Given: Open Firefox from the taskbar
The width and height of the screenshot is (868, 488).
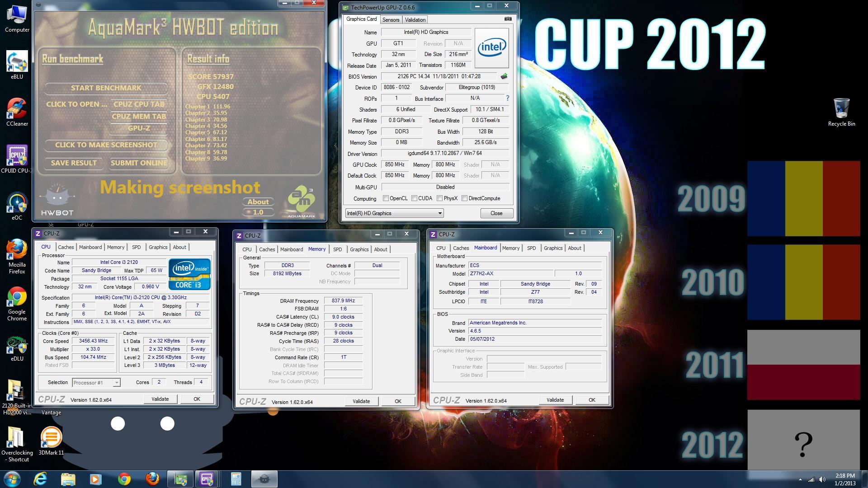Looking at the screenshot, I should [x=152, y=479].
